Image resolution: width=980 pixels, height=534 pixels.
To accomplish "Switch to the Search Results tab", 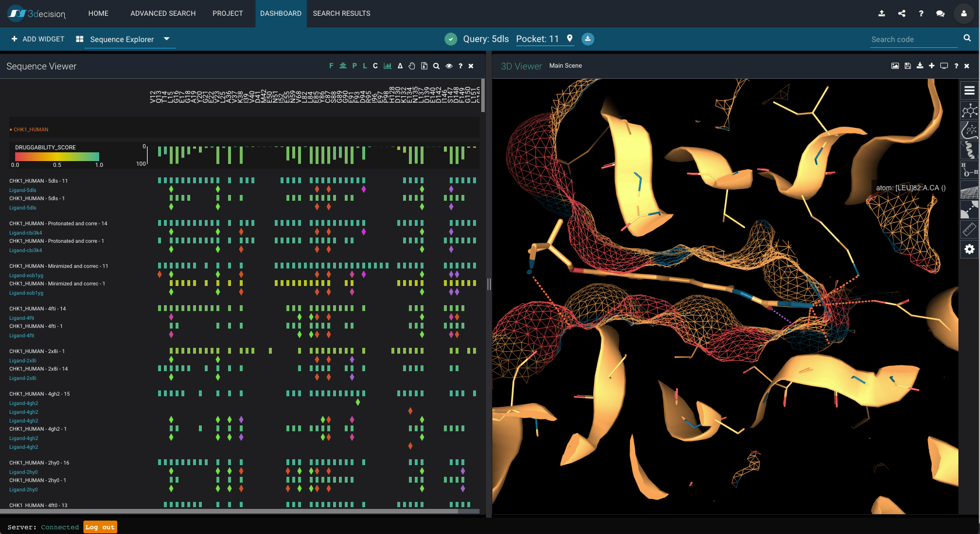I will pos(341,13).
